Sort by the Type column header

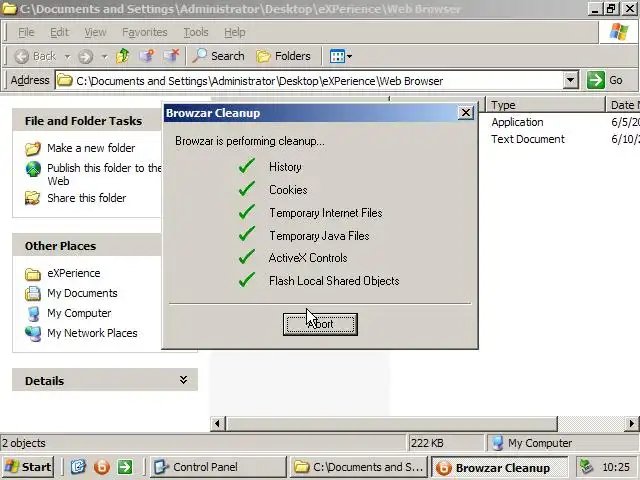pyautogui.click(x=545, y=105)
